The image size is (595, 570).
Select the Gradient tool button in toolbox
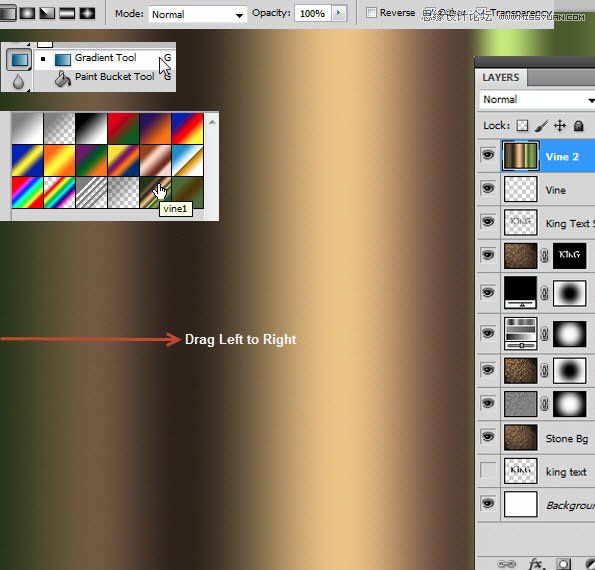tap(19, 60)
